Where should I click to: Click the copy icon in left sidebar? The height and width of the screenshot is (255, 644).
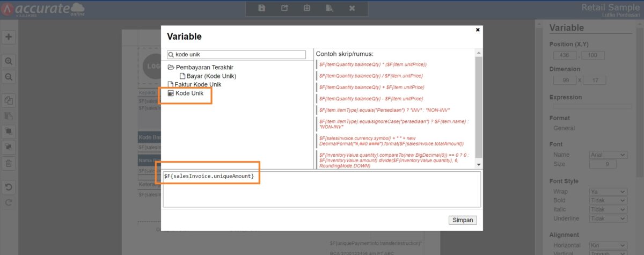[x=9, y=100]
